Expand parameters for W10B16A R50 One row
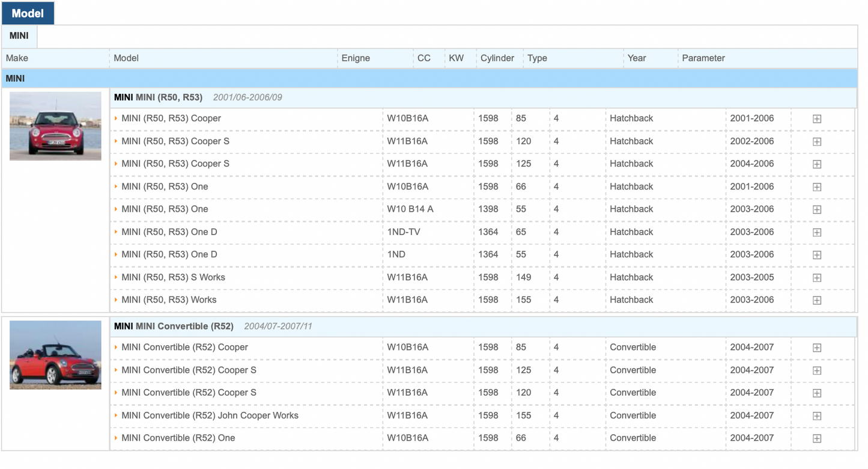The image size is (868, 469). [x=817, y=187]
